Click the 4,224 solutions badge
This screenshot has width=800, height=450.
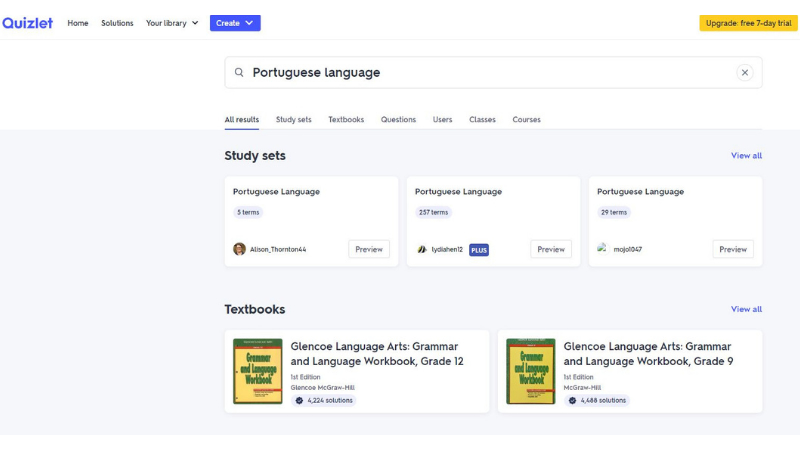point(324,401)
